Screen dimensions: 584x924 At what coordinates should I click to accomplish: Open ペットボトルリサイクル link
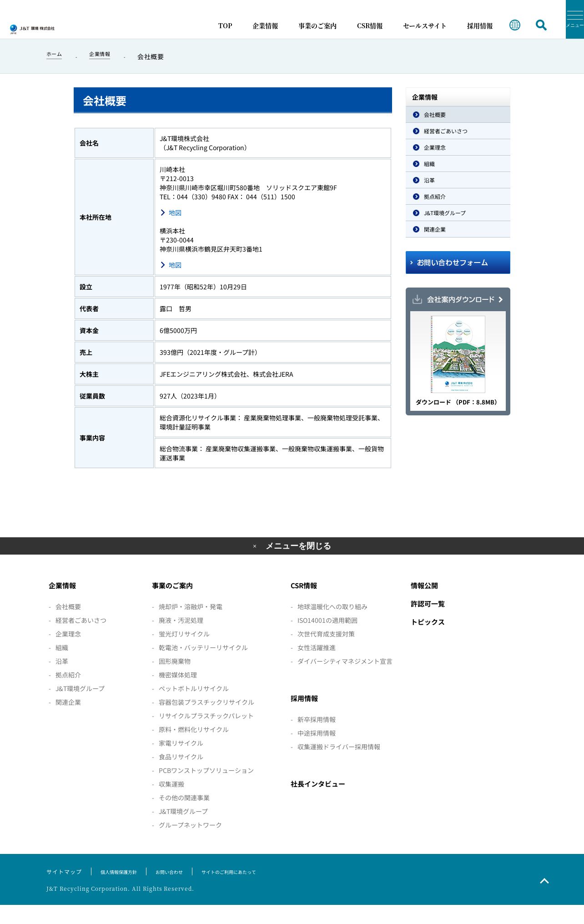194,689
